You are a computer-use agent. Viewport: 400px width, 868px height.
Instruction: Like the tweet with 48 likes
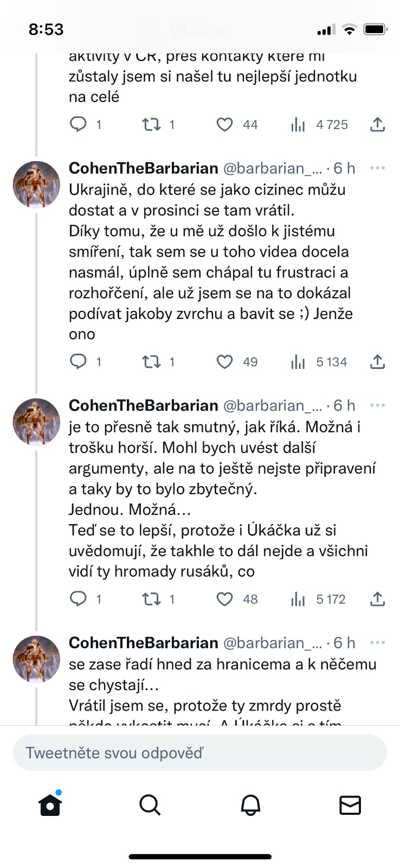click(x=224, y=599)
